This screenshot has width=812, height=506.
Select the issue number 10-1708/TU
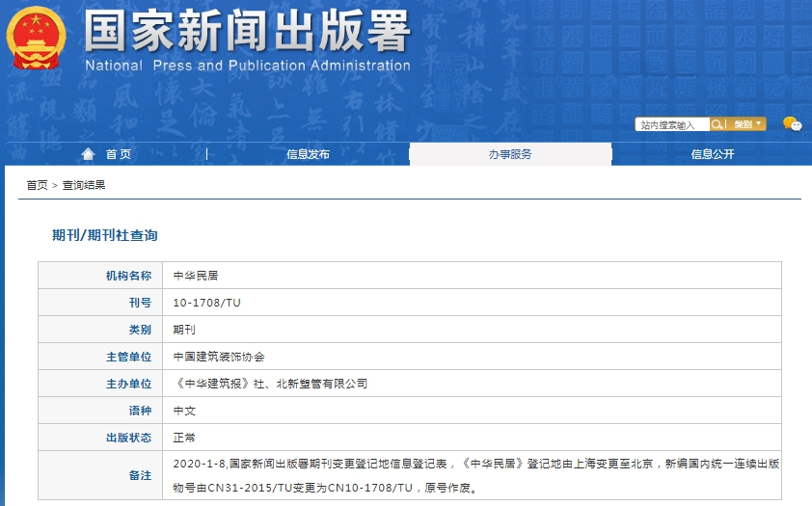tap(206, 303)
